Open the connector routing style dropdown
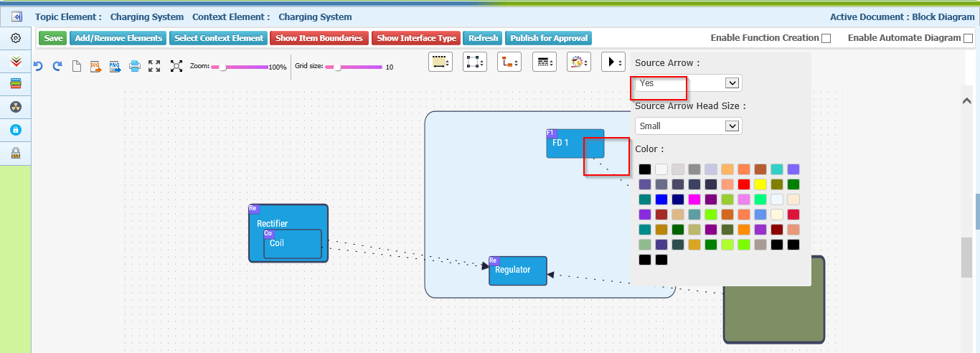Image resolution: width=980 pixels, height=353 pixels. tap(509, 62)
